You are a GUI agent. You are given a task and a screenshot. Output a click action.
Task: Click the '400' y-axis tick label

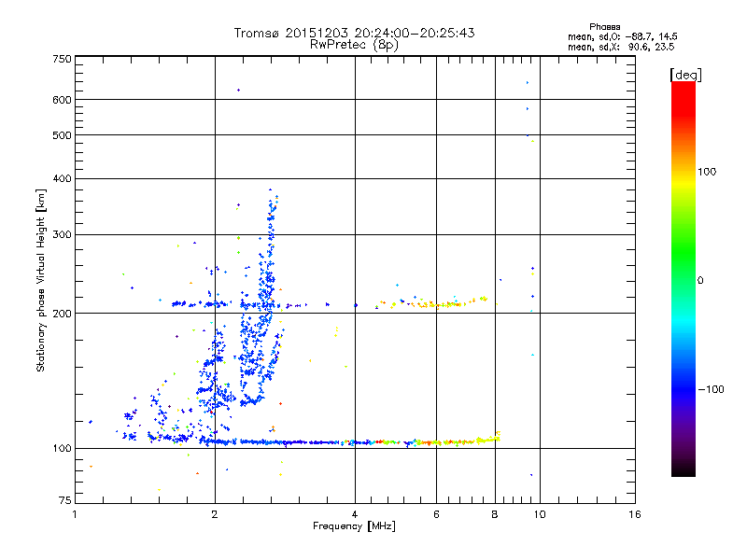62,178
